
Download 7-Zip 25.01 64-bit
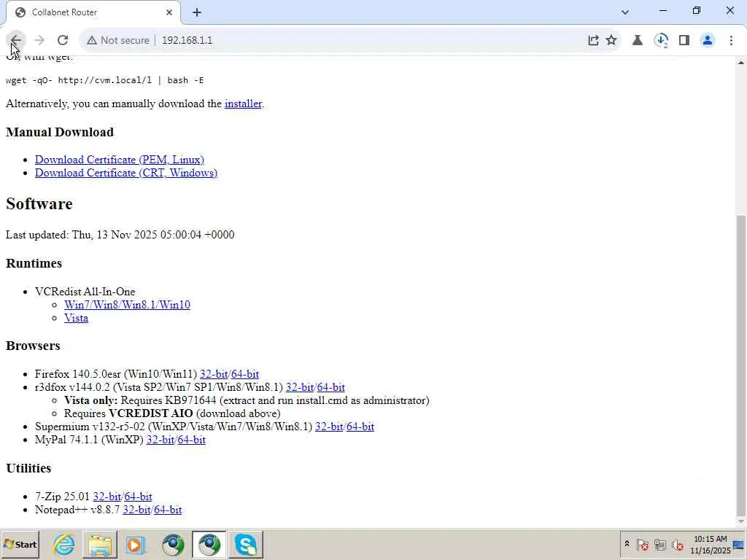pyautogui.click(x=138, y=497)
